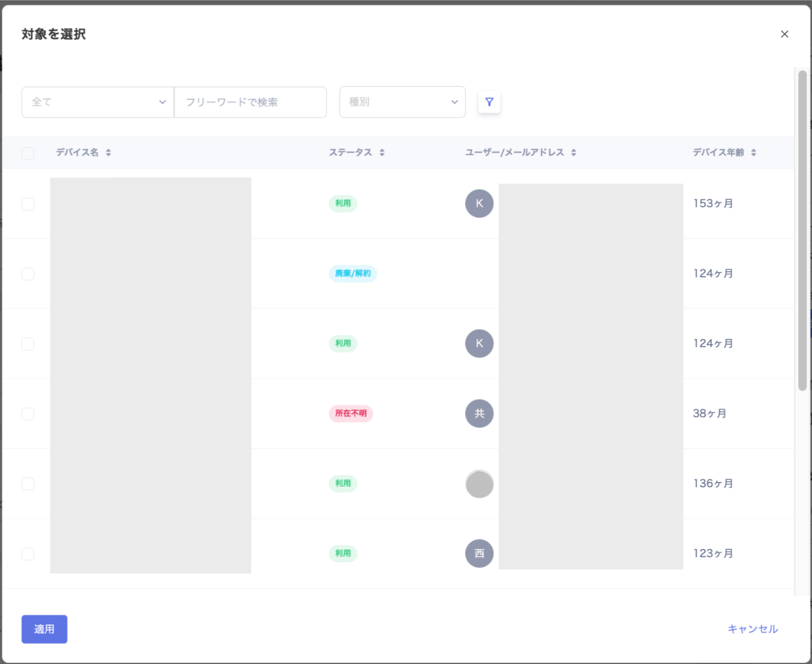
Task: Check the 利用 row aged 124ヶ月
Action: [28, 344]
